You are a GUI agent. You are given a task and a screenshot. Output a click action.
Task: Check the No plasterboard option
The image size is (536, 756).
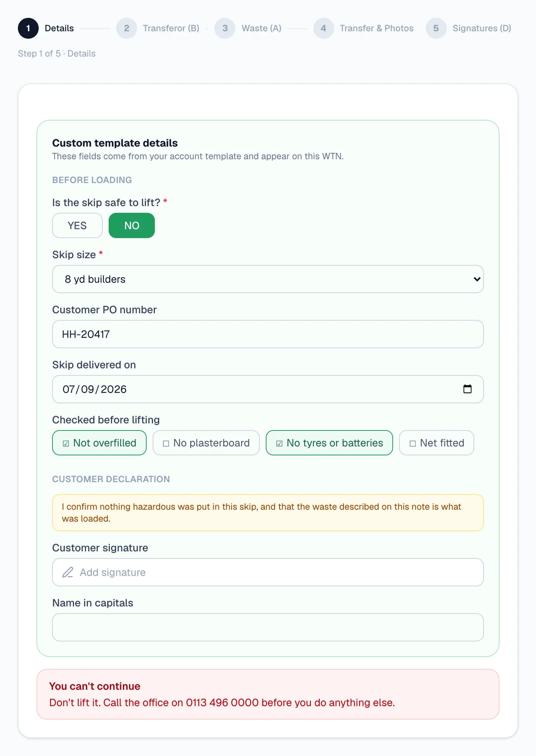click(206, 443)
